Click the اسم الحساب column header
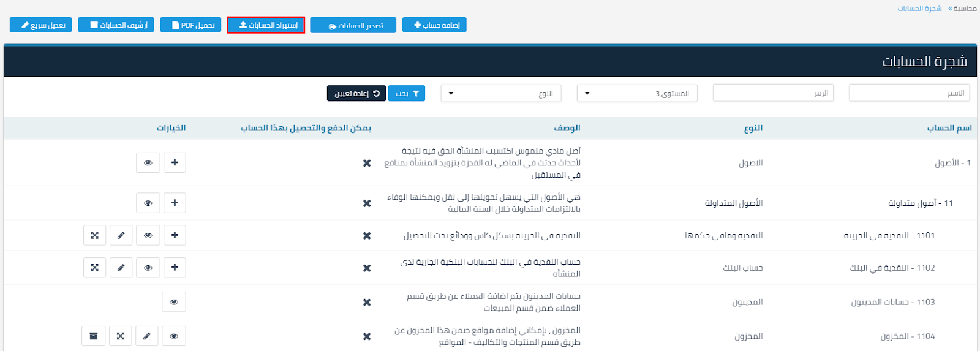 pyautogui.click(x=949, y=128)
